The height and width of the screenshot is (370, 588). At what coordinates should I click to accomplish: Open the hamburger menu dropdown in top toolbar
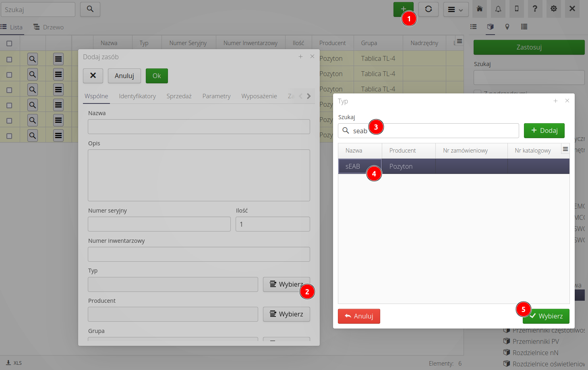[455, 10]
